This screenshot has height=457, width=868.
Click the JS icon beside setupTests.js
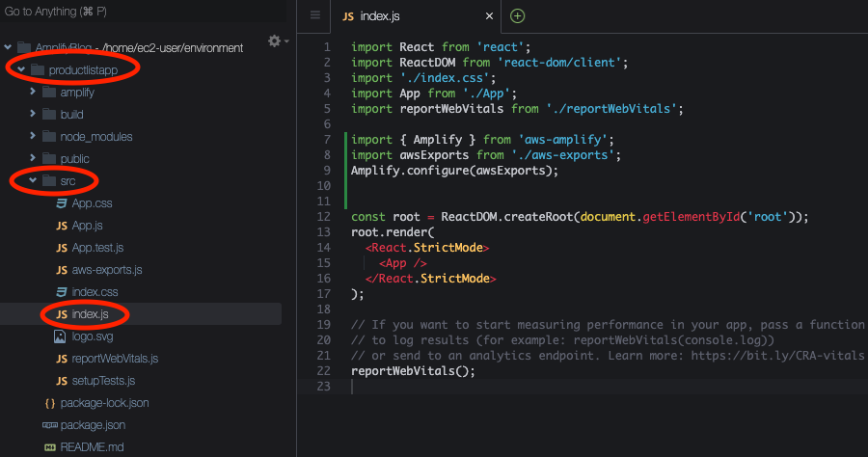(62, 381)
